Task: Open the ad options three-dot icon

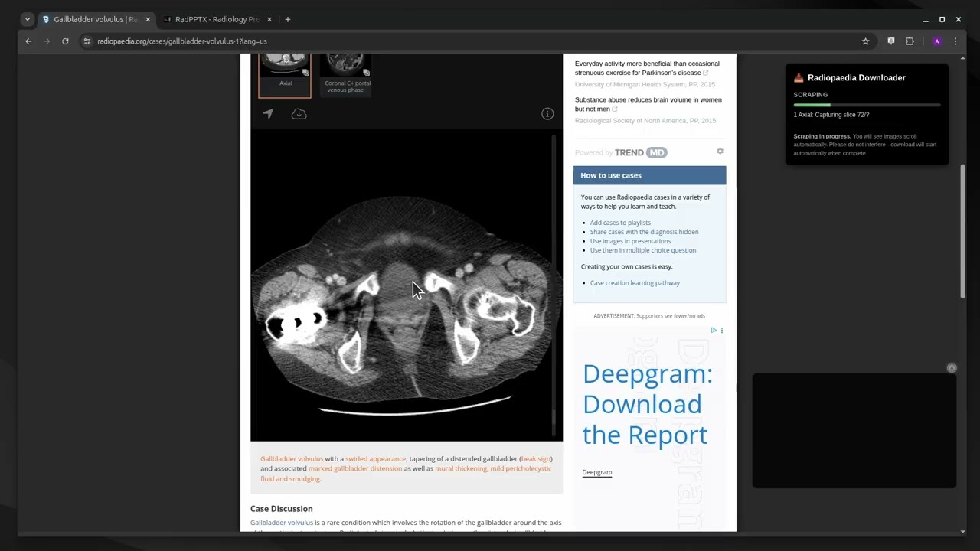Action: pos(721,331)
